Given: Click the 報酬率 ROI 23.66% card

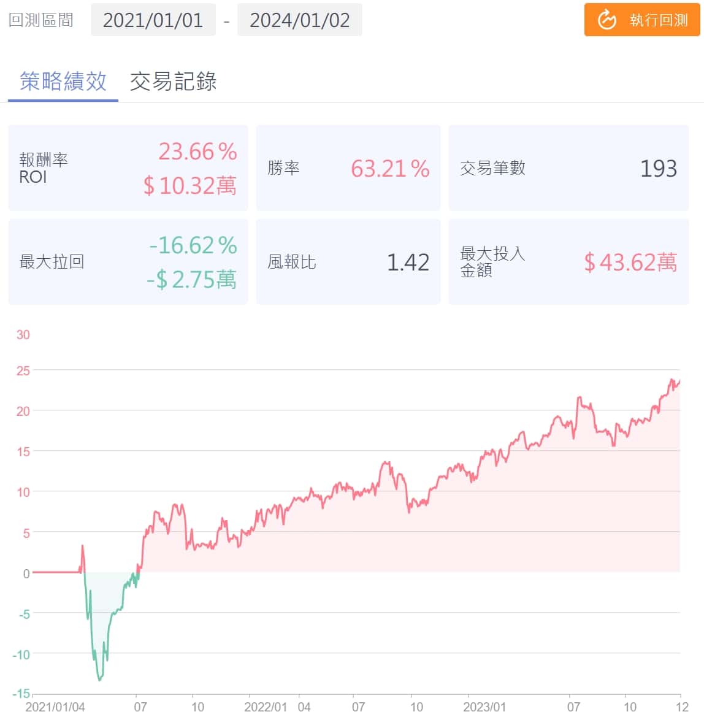Looking at the screenshot, I should (128, 168).
